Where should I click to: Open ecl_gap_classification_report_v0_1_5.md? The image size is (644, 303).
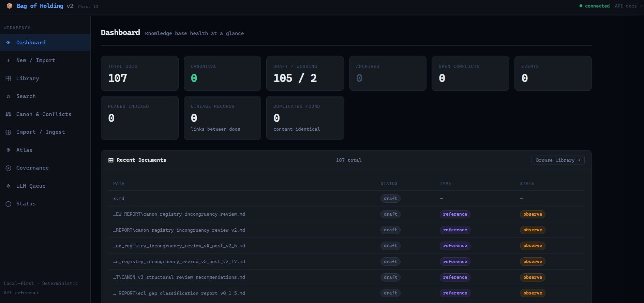click(x=179, y=293)
